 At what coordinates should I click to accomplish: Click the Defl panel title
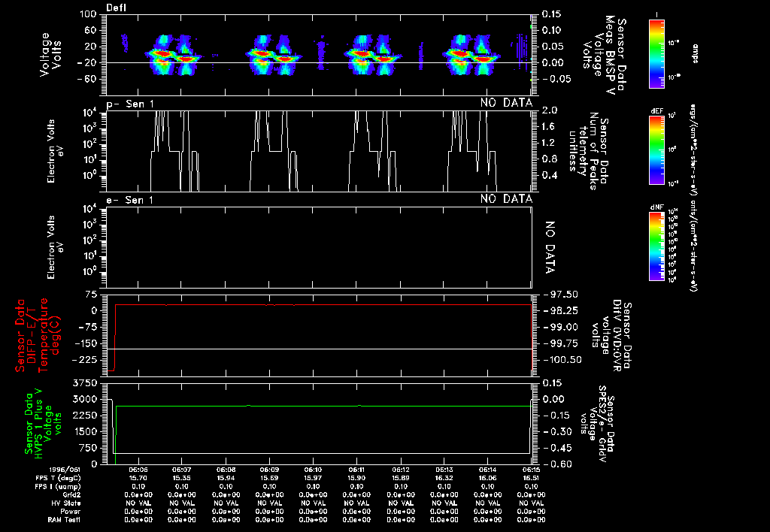tap(117, 8)
